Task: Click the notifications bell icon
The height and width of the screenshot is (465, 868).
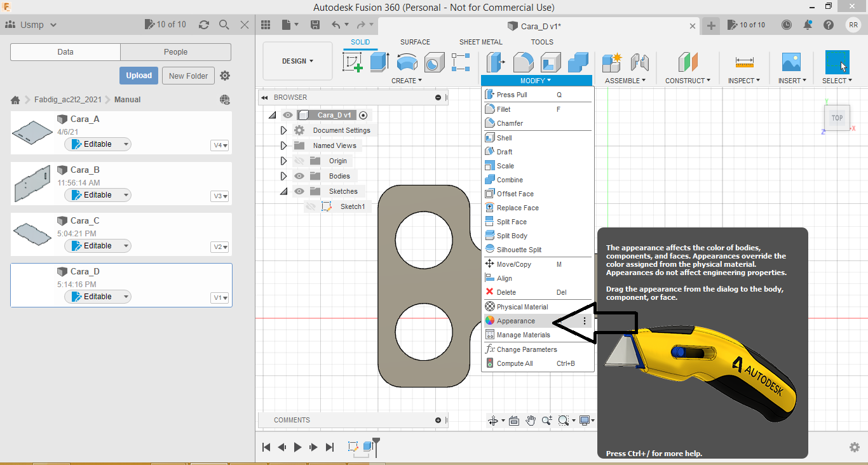Action: (807, 25)
